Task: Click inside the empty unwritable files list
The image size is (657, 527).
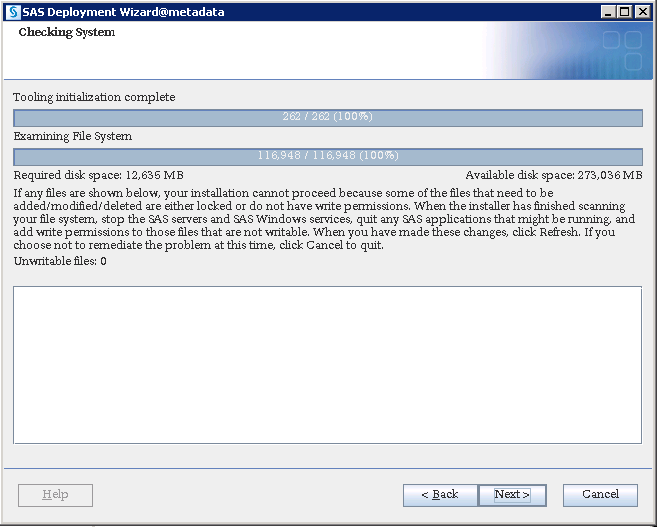Action: click(328, 364)
